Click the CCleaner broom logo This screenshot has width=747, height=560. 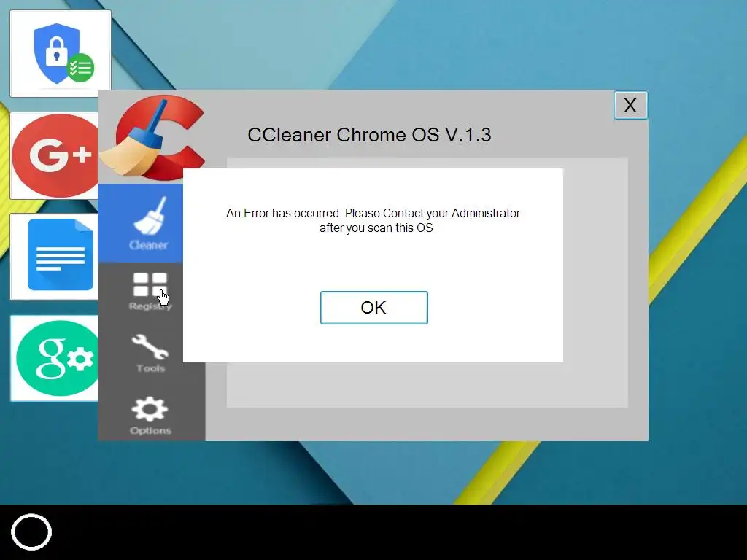pos(153,137)
